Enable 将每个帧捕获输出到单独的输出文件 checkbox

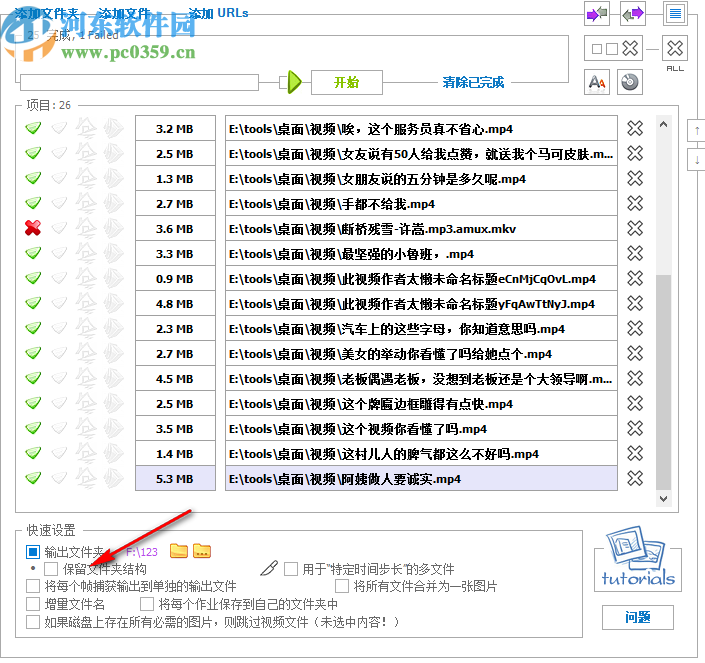tap(33, 586)
